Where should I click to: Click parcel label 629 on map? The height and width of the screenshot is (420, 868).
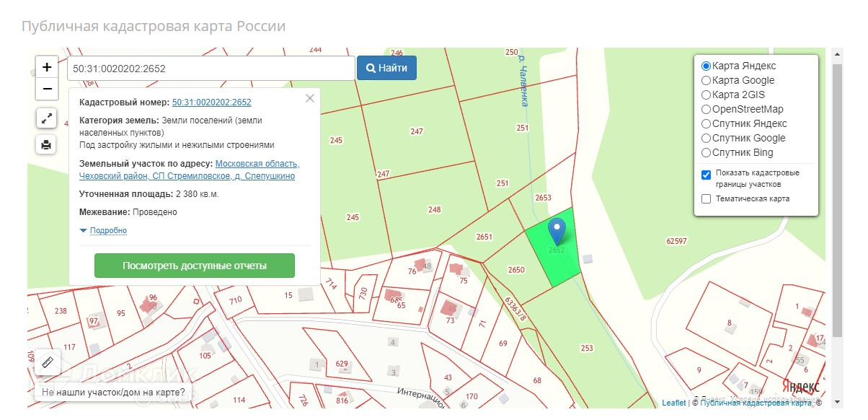(x=342, y=364)
